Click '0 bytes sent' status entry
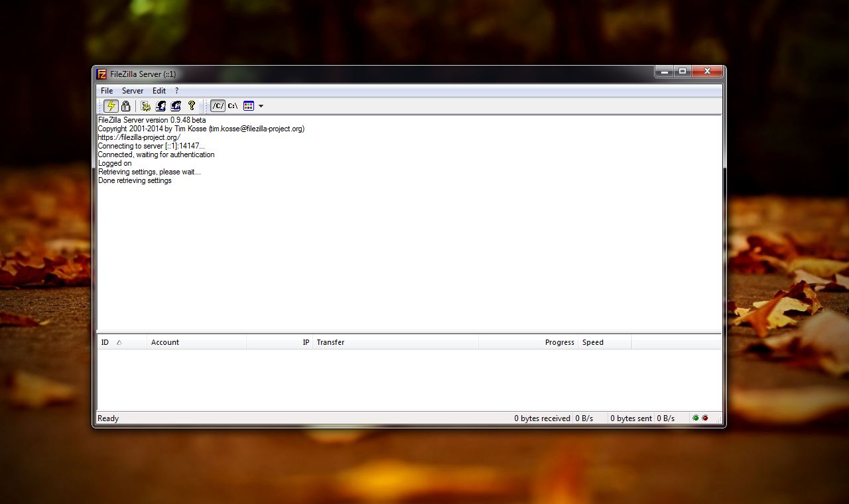This screenshot has width=849, height=504. click(x=631, y=418)
